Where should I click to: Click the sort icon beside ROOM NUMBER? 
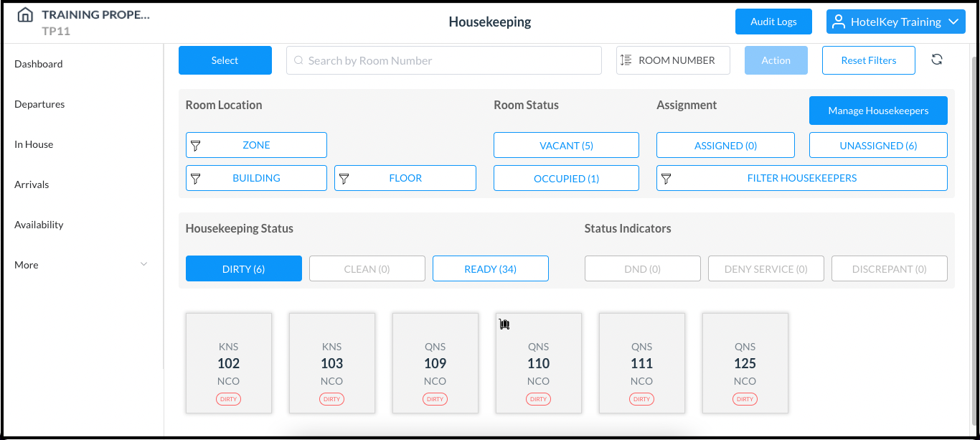tap(627, 60)
